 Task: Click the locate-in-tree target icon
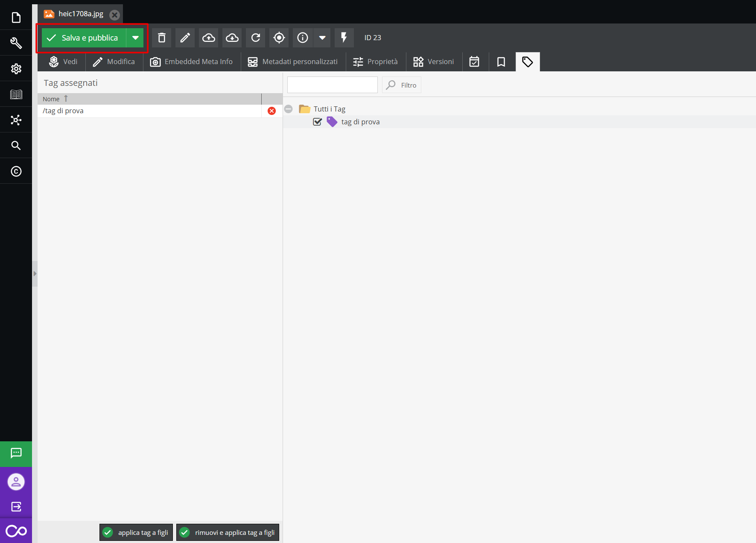click(x=279, y=38)
